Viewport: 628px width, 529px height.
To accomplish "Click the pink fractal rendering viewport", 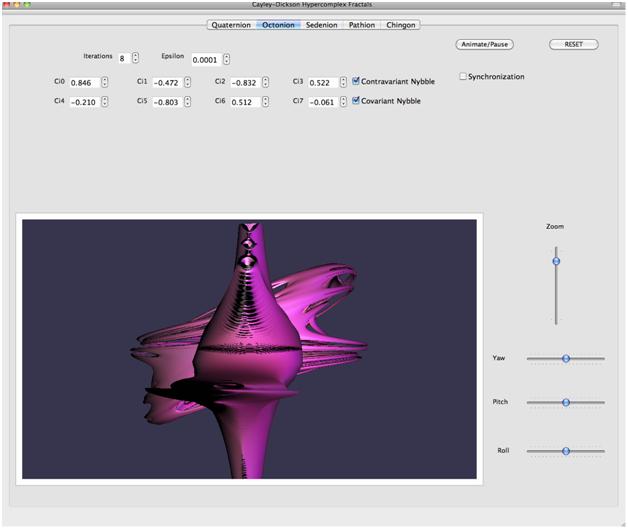I will click(250, 348).
